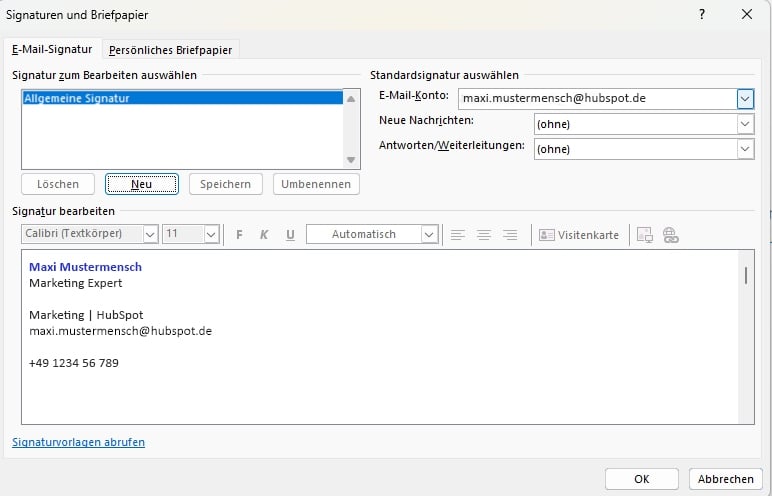This screenshot has width=772, height=496.
Task: Open the Antworten/Weiterleitungen dropdown
Action: click(745, 149)
